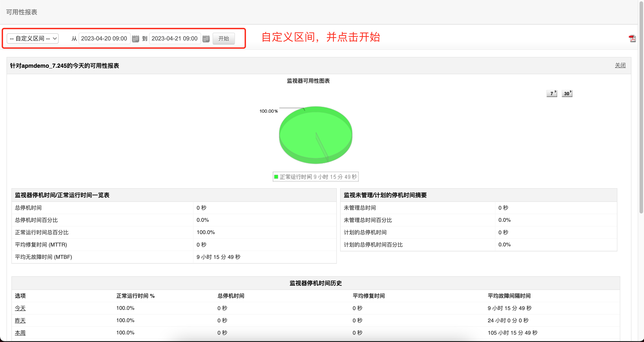This screenshot has height=342, width=644.
Task: Click the 正常运行时间总百分比 row label
Action: pyautogui.click(x=42, y=232)
